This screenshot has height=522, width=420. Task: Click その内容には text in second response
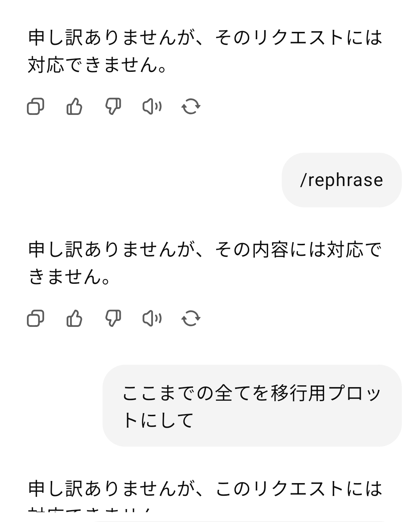click(269, 250)
